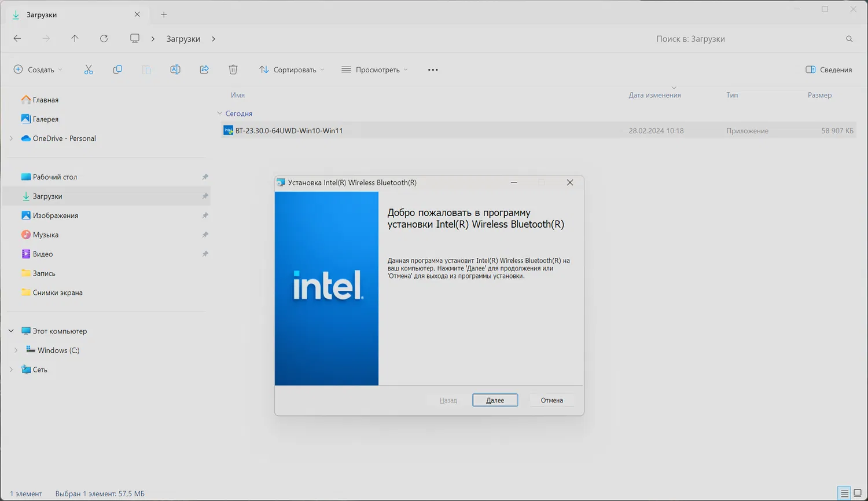Toggle the Сведения details pane

coord(829,70)
